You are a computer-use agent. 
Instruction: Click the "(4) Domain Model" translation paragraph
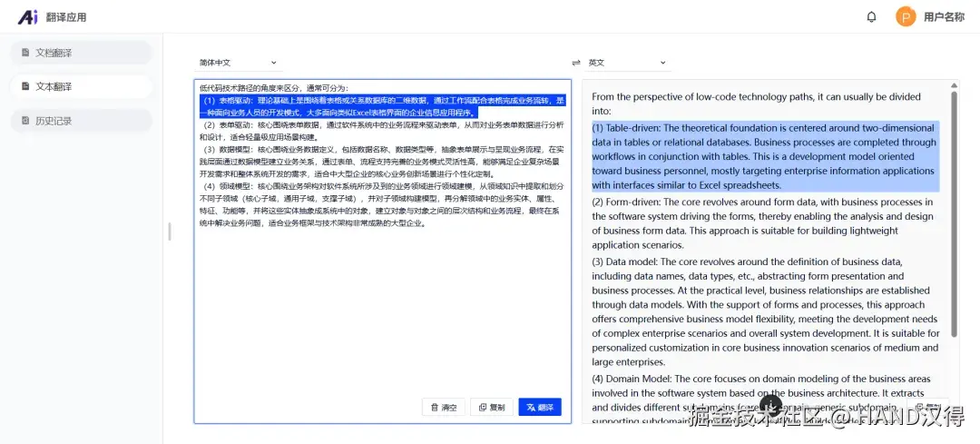762,400
